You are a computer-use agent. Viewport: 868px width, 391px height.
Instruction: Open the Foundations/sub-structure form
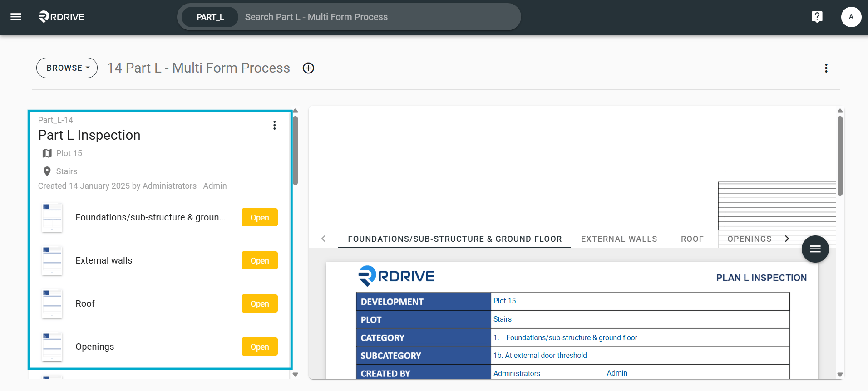[x=260, y=218]
